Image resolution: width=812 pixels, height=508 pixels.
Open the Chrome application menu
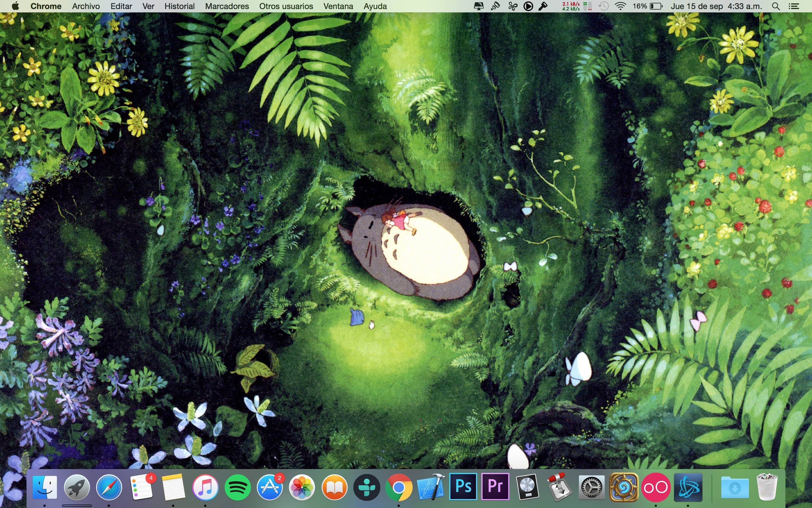point(46,6)
